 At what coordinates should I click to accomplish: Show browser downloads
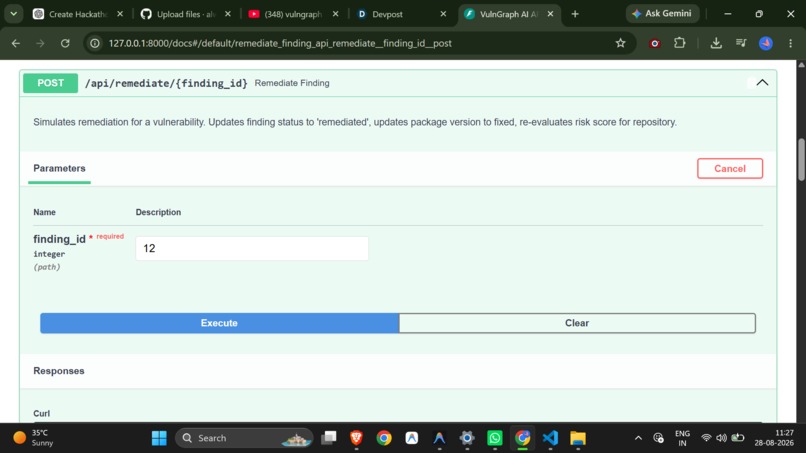[716, 43]
